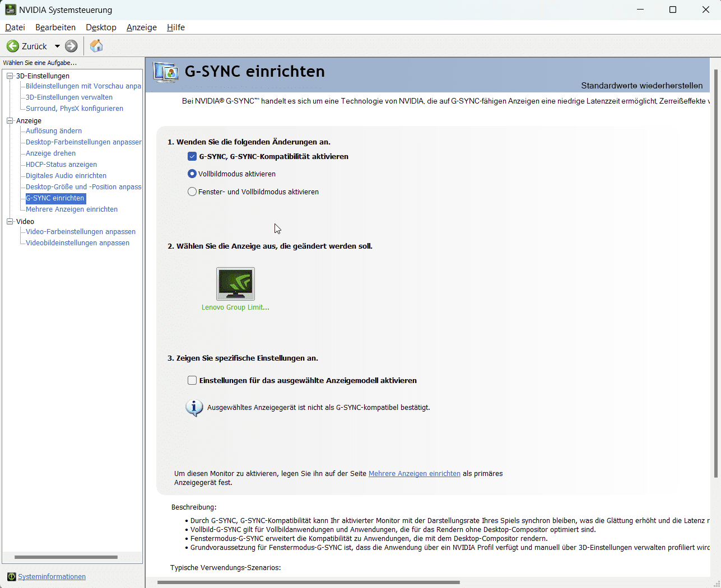721x588 pixels.
Task: Click the main panel vertical scrollbar
Action: pyautogui.click(x=715, y=273)
